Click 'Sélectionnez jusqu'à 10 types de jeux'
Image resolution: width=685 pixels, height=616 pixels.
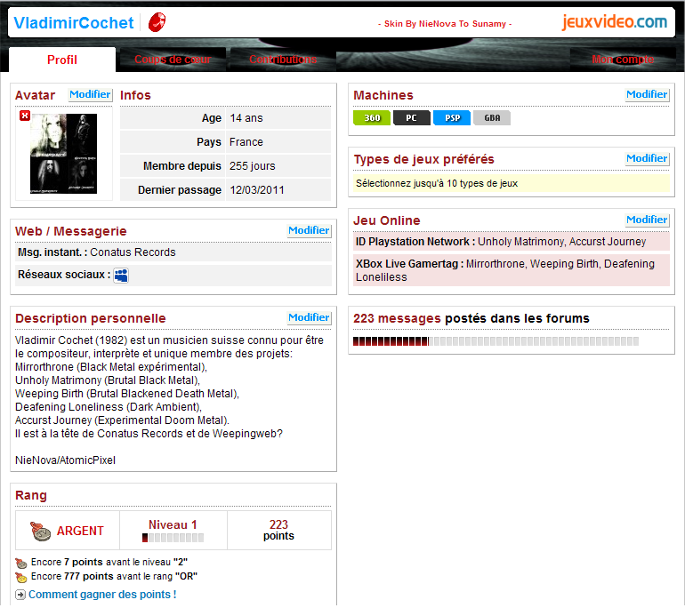(437, 183)
